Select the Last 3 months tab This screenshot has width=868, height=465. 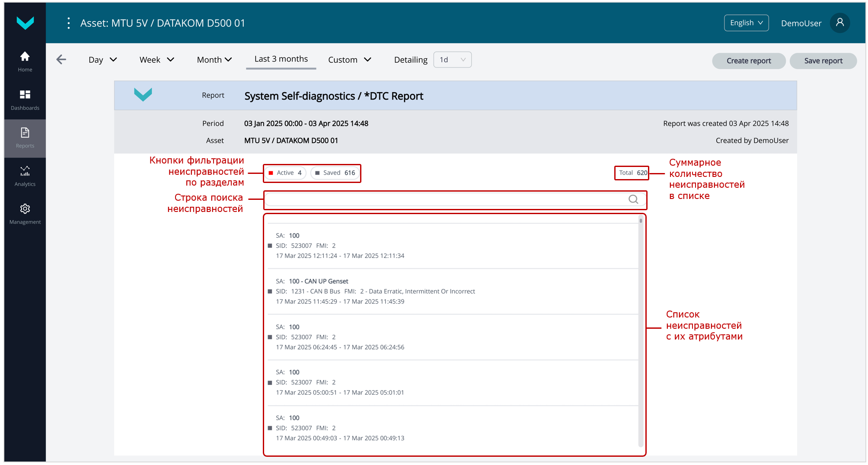pos(281,59)
